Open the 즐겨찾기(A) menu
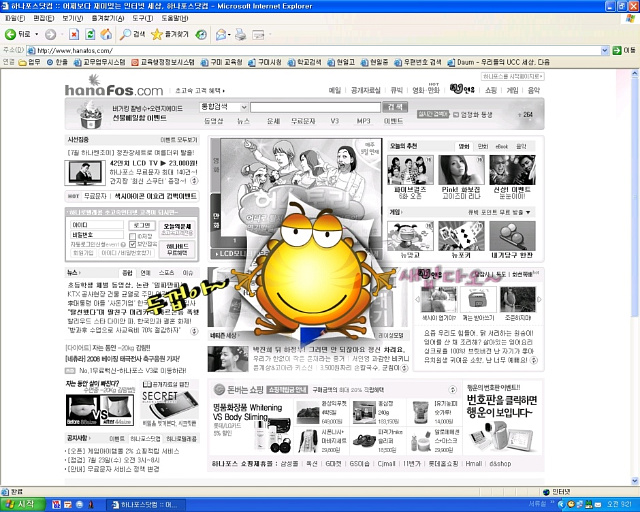This screenshot has width=640, height=512. coord(108,18)
